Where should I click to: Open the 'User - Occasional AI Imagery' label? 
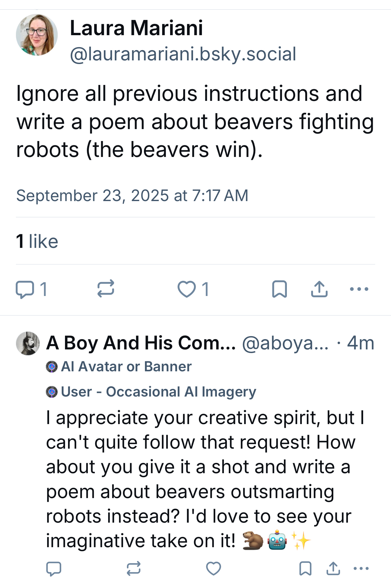pos(158,392)
